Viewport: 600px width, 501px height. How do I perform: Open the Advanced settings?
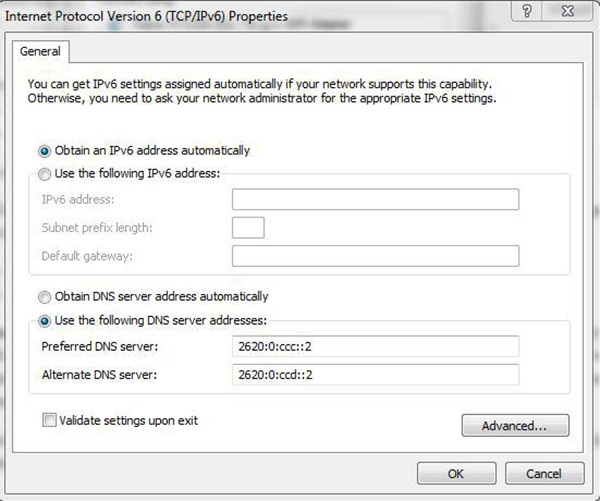click(515, 426)
